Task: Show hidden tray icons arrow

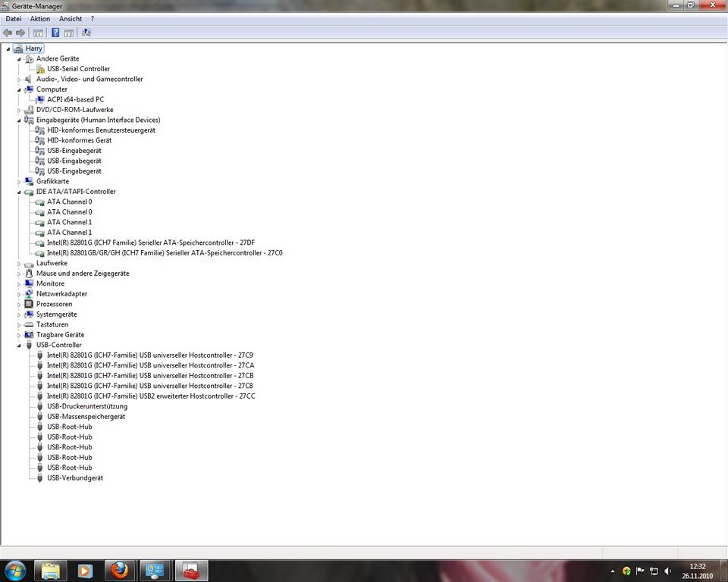Action: coord(613,571)
